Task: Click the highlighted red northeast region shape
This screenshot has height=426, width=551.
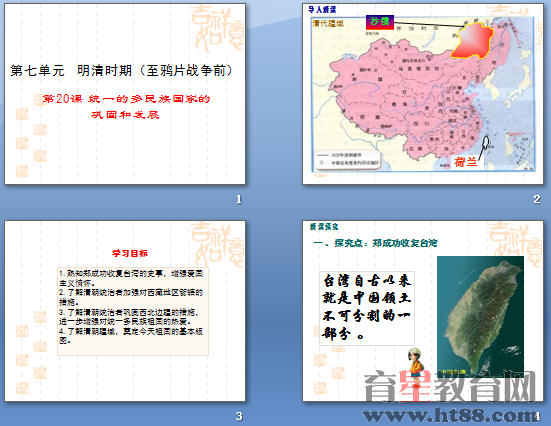Action: (473, 40)
